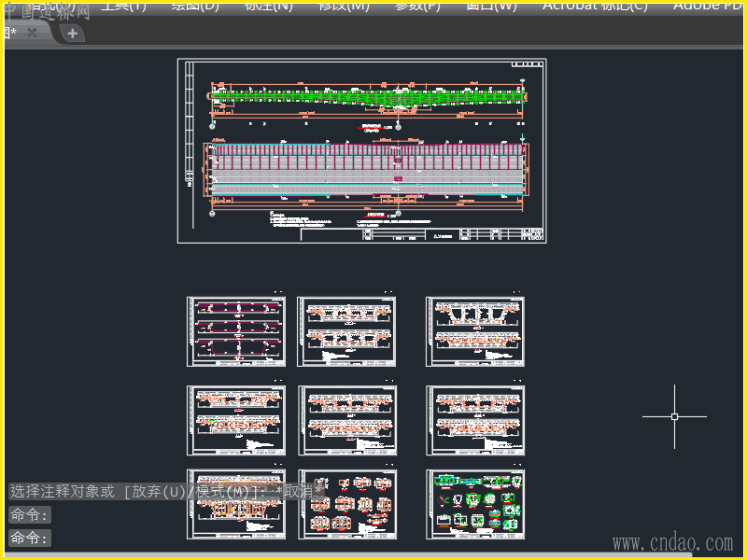
Task: Click the *取消* text in command line
Action: (301, 492)
